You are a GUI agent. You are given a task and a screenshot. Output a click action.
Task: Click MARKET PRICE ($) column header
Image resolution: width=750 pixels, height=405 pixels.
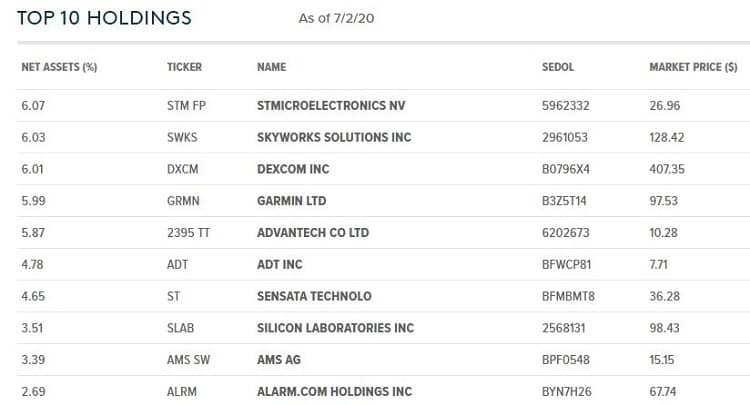(x=693, y=67)
